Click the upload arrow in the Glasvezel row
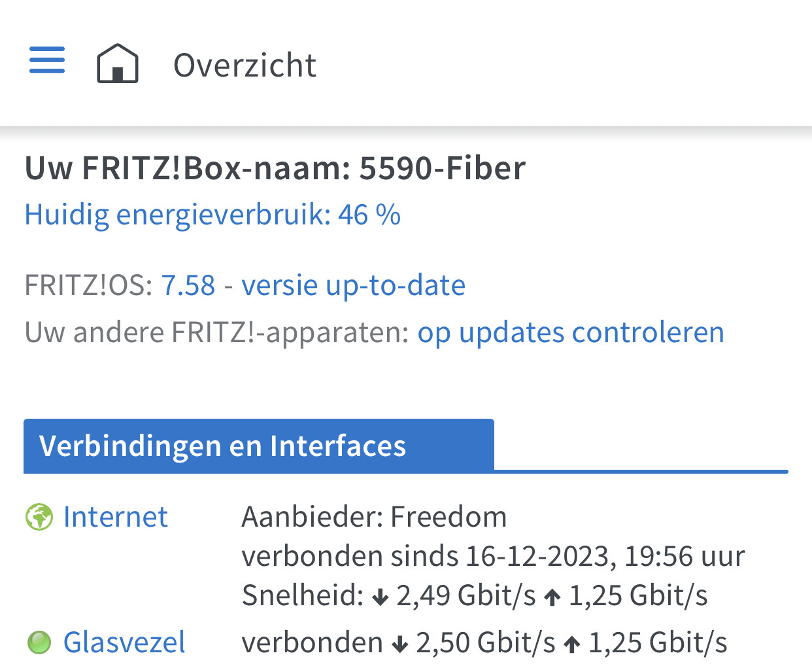Viewport: 812px width, 668px height. click(x=572, y=644)
